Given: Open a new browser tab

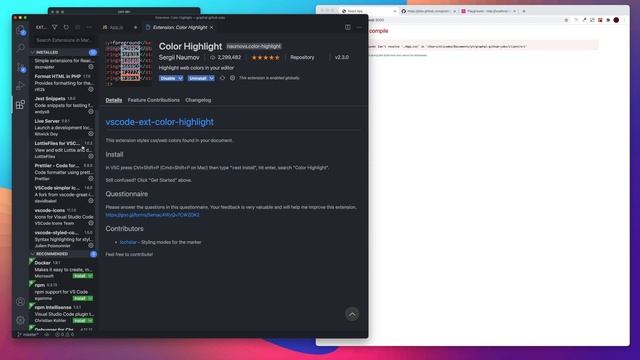Looking at the screenshot, I should pyautogui.click(x=524, y=11).
